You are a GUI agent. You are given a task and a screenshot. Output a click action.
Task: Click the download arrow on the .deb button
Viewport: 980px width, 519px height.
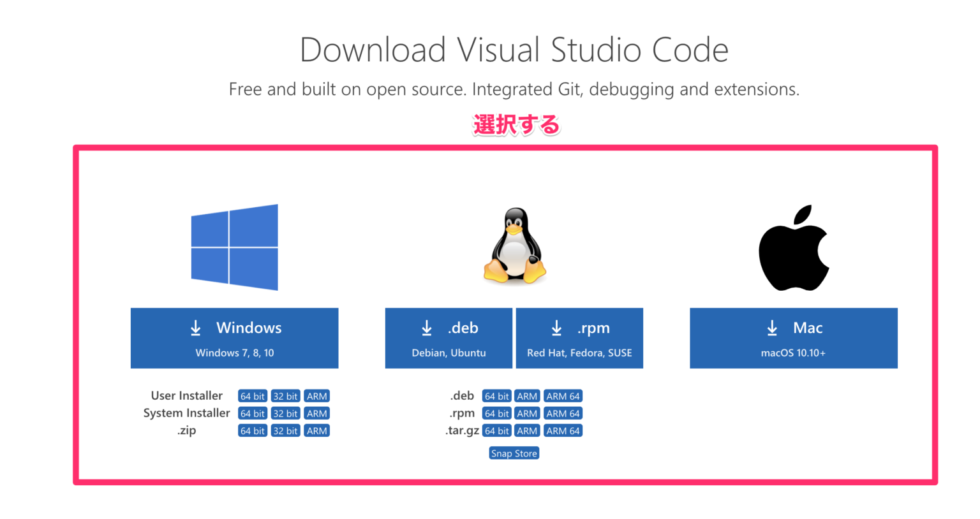pyautogui.click(x=426, y=327)
